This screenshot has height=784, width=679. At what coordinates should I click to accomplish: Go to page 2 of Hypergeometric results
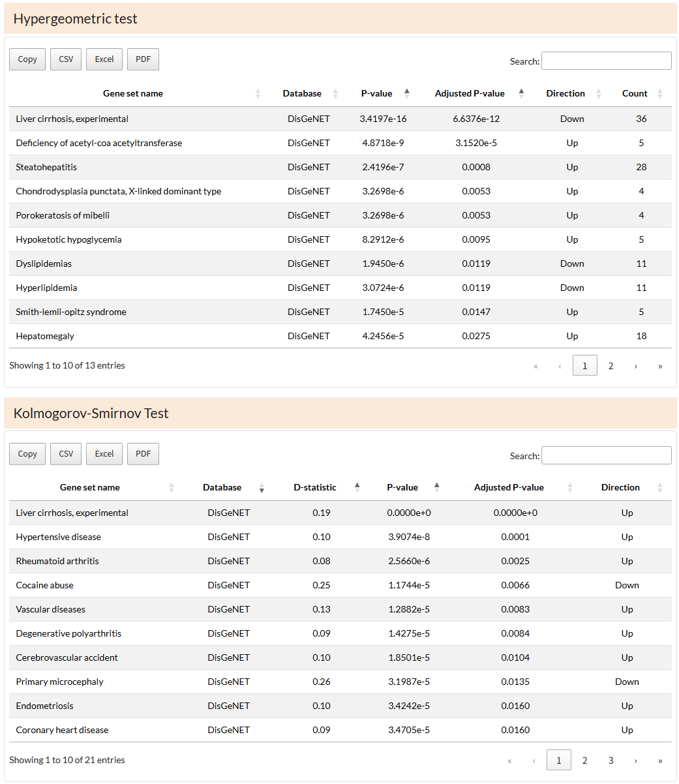[611, 366]
